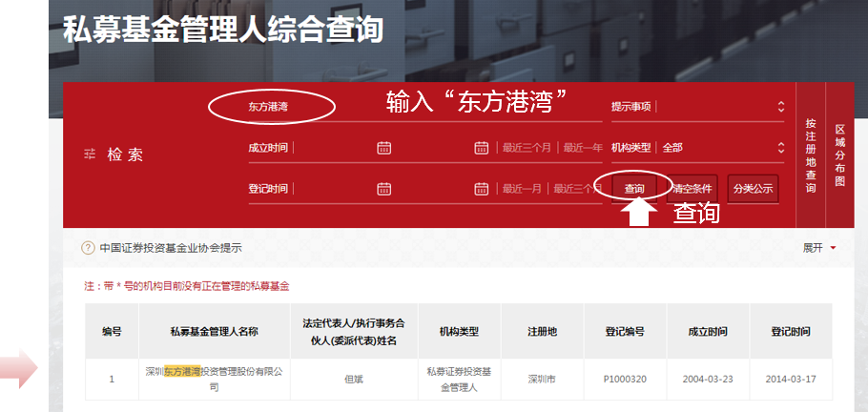This screenshot has height=412, width=868.
Task: Click the question mark icon beside 协会提示
Action: (x=88, y=248)
